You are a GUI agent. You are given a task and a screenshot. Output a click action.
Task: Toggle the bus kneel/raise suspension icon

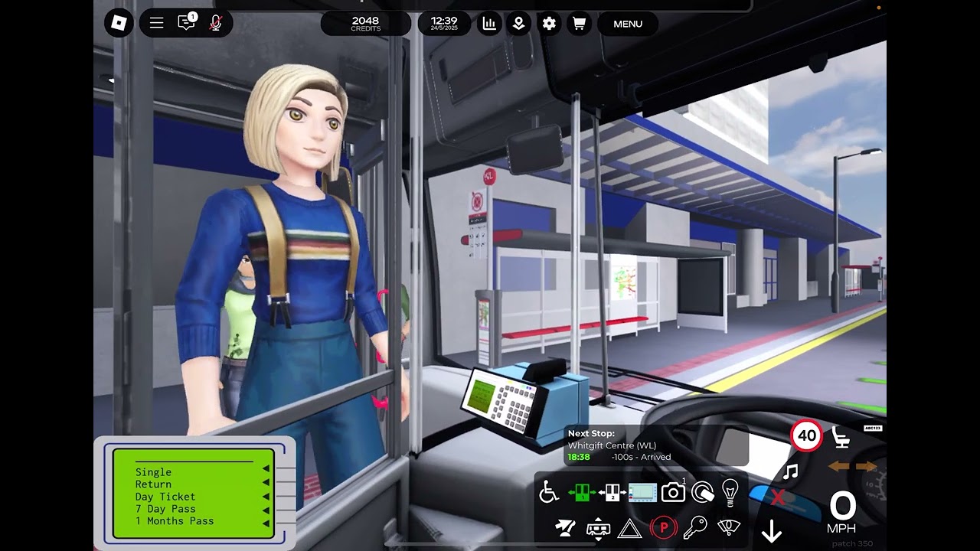[597, 529]
